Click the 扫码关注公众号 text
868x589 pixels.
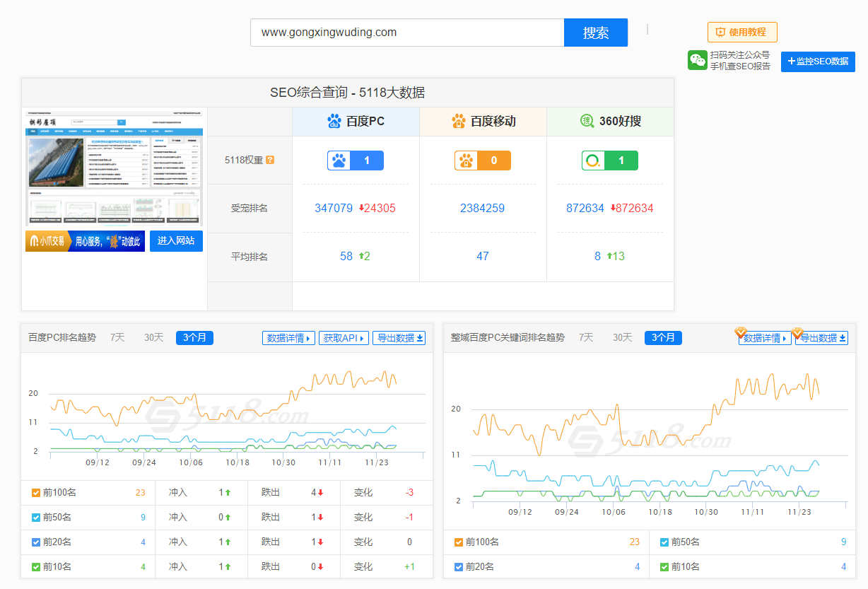(740, 54)
